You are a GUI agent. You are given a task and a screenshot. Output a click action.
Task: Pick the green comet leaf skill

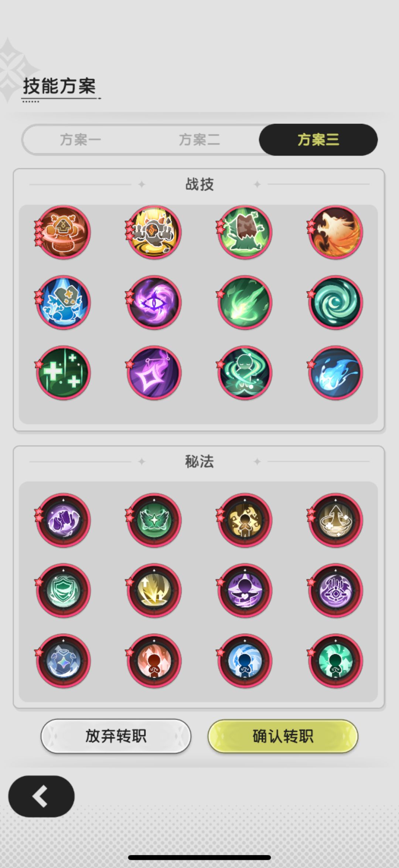pos(245,302)
